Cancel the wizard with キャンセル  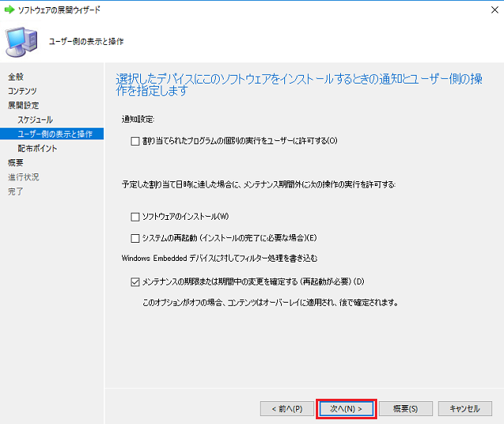click(465, 408)
